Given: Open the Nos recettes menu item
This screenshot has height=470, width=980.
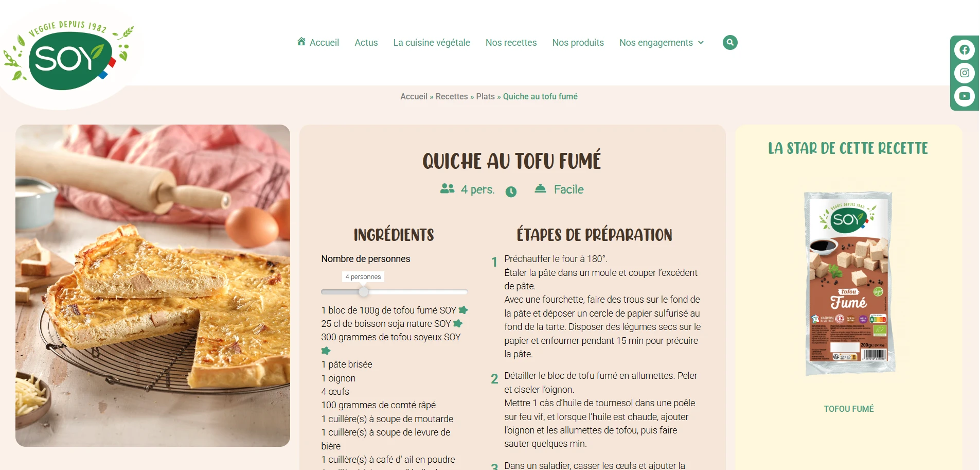Looking at the screenshot, I should (x=511, y=43).
